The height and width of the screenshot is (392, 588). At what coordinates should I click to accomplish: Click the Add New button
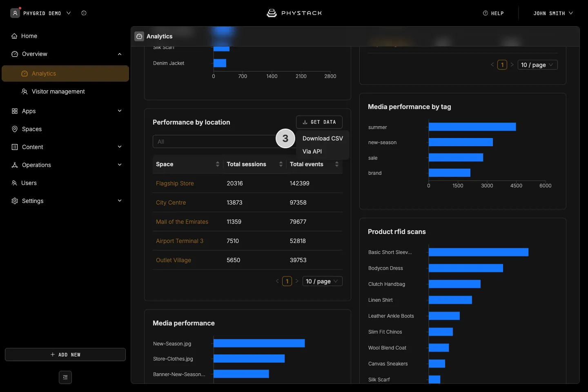(x=65, y=354)
